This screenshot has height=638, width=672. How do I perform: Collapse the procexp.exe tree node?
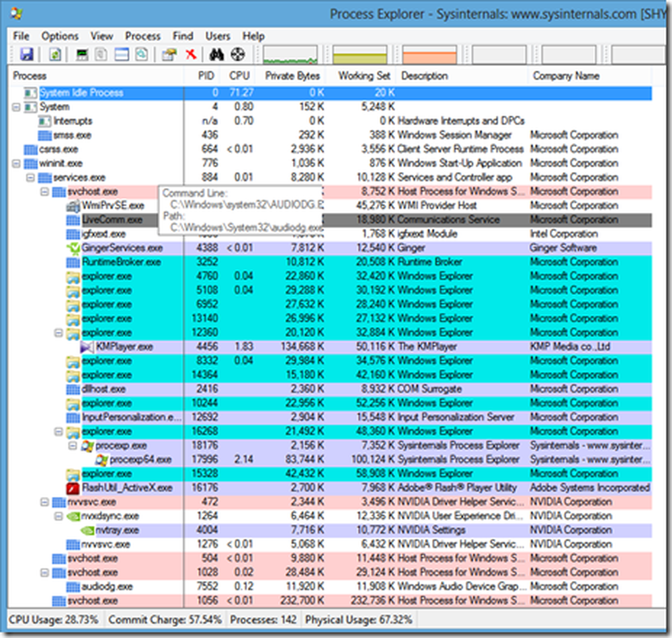[x=73, y=445]
